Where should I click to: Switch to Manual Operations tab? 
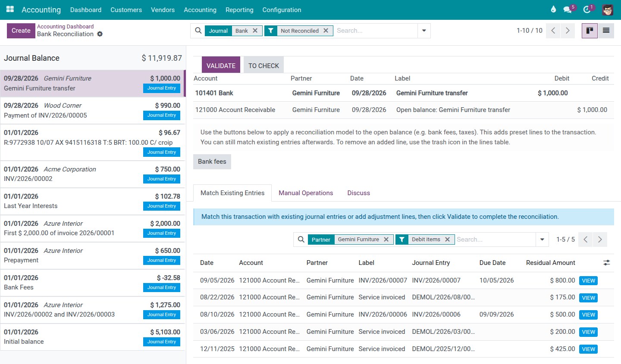click(306, 193)
